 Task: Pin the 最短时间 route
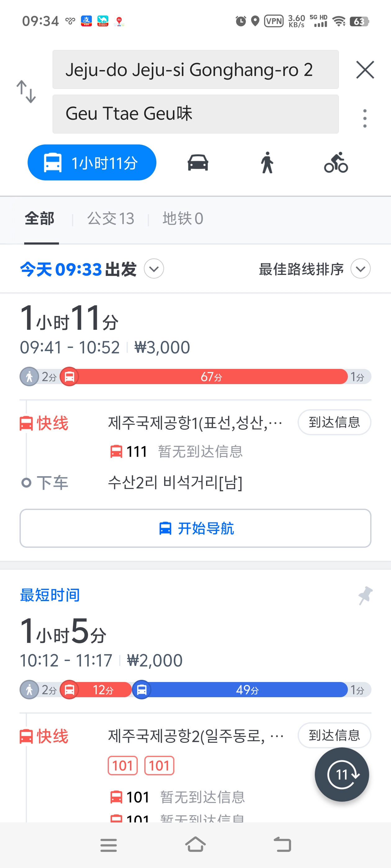[365, 595]
